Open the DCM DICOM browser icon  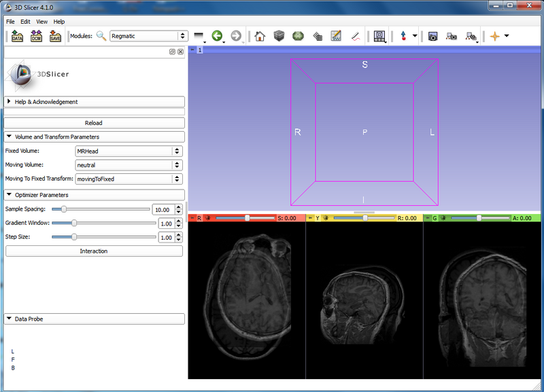click(x=36, y=36)
